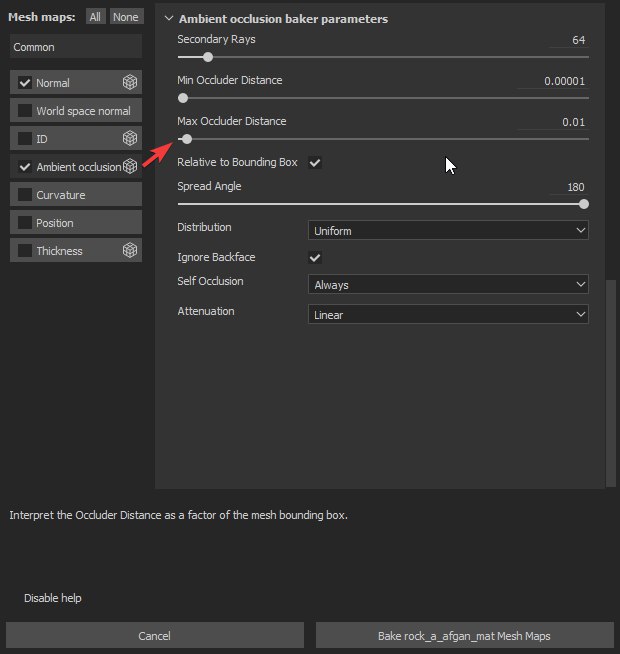Uncheck the Normal mesh map checkbox
The height and width of the screenshot is (654, 620).
(x=25, y=83)
